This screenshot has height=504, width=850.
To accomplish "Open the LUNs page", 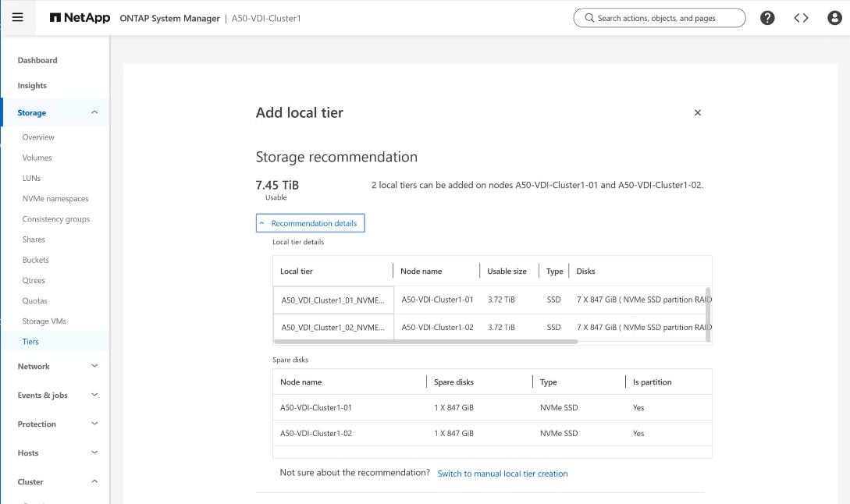I will click(x=31, y=179).
